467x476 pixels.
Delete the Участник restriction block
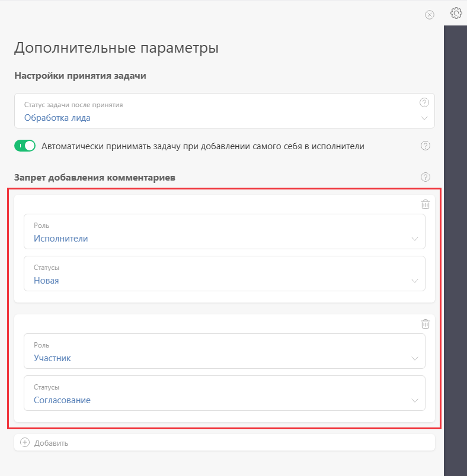point(426,324)
